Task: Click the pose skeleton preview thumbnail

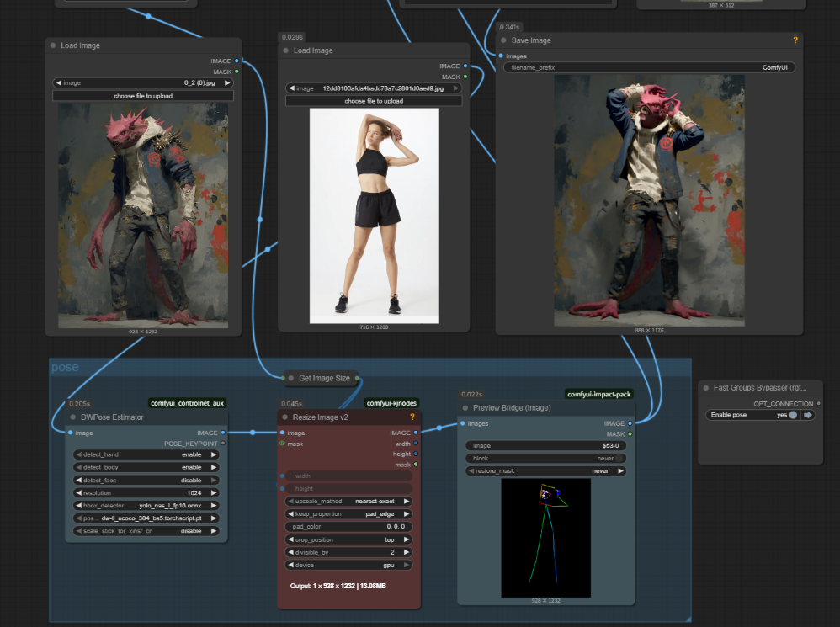Action: coord(545,538)
